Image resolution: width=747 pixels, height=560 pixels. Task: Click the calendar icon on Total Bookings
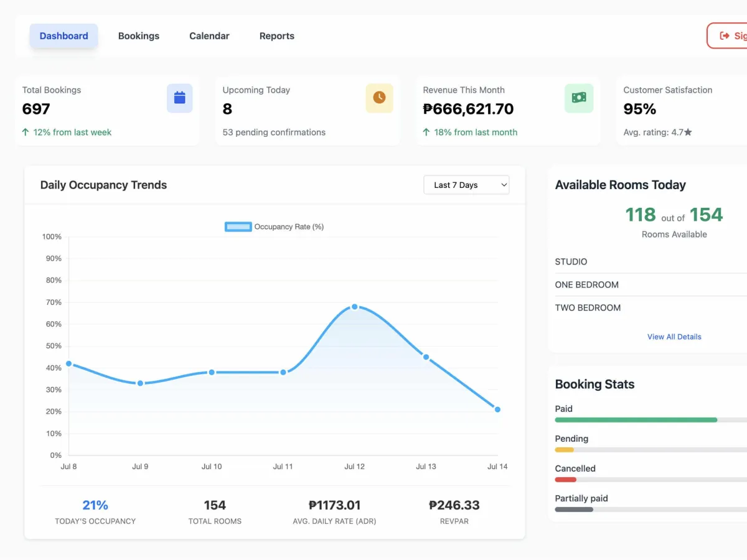coord(180,98)
